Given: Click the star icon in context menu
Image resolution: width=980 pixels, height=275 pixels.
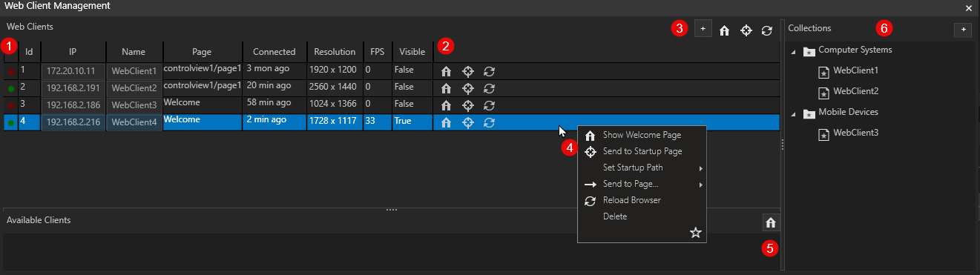Looking at the screenshot, I should click(x=696, y=233).
